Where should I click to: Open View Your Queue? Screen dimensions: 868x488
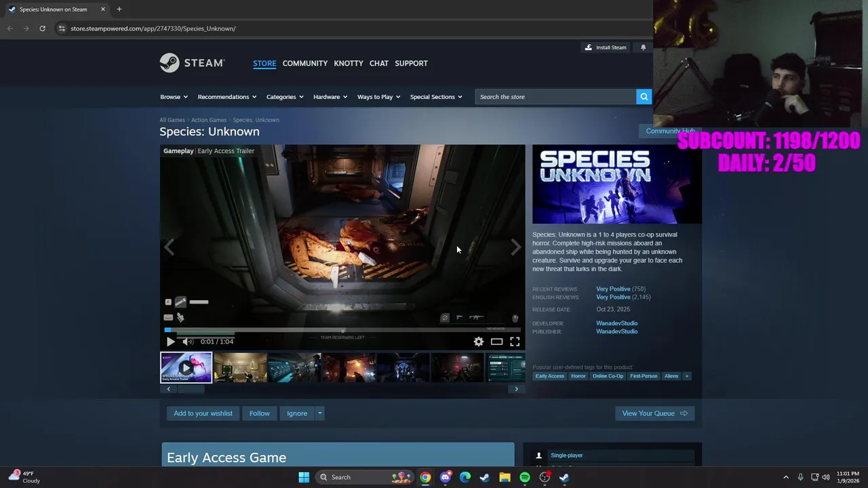[655, 413]
